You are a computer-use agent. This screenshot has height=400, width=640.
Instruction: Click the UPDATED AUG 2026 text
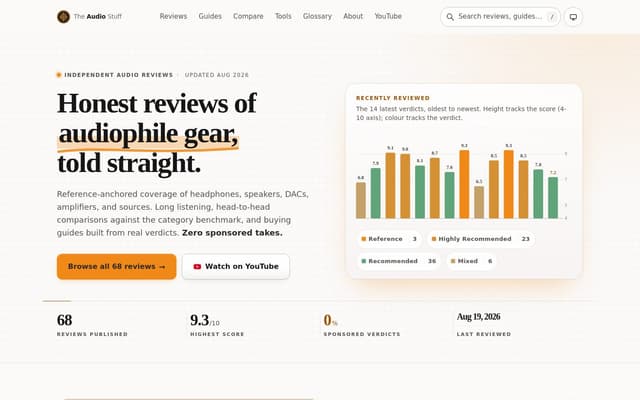[216, 75]
